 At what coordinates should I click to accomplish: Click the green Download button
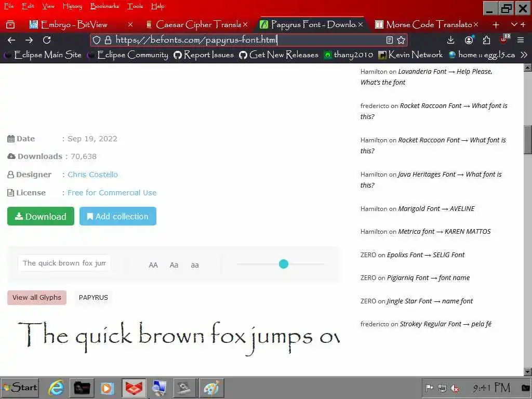point(41,216)
